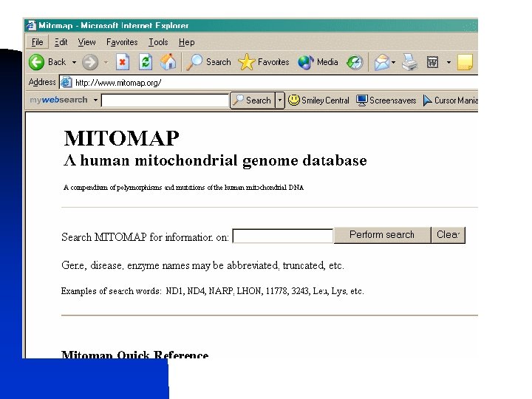Go to Home page icon
Image resolution: width=532 pixels, height=399 pixels.
pos(168,62)
